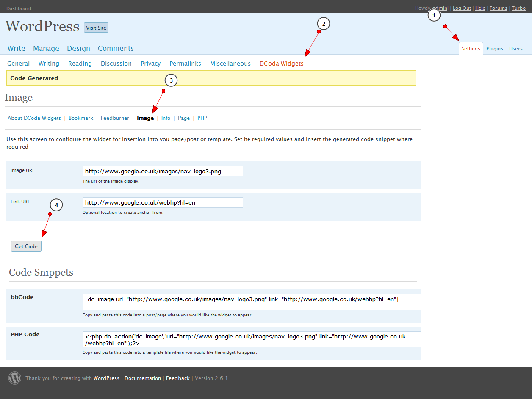Click the 'Code Generated' notice text
Image resolution: width=532 pixels, height=399 pixels.
[34, 78]
